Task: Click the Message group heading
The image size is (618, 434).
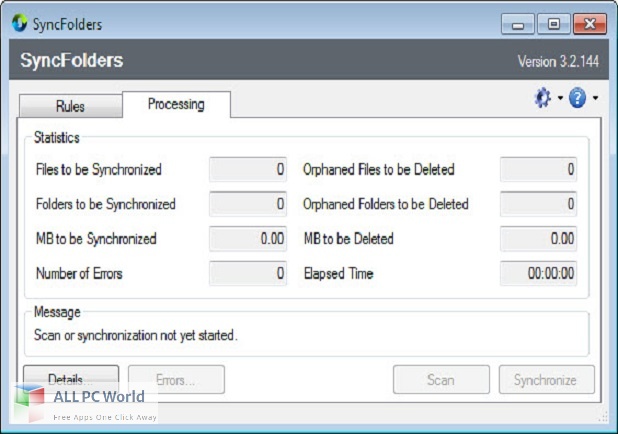Action: [x=57, y=312]
